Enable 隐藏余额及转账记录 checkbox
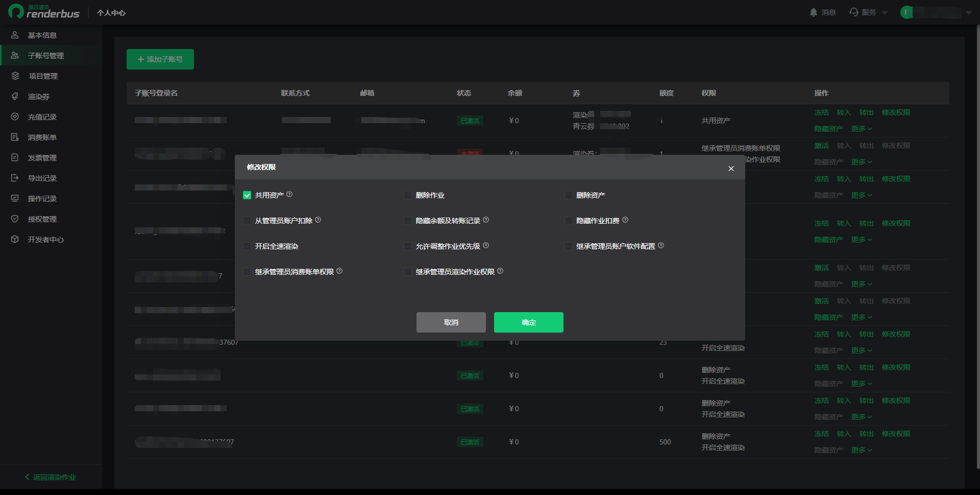This screenshot has width=980, height=495. (407, 221)
